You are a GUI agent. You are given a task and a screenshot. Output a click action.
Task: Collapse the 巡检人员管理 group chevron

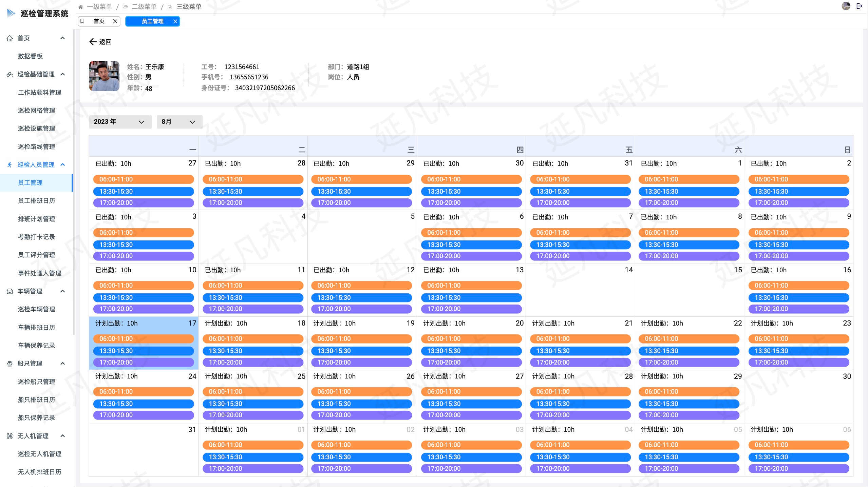62,164
